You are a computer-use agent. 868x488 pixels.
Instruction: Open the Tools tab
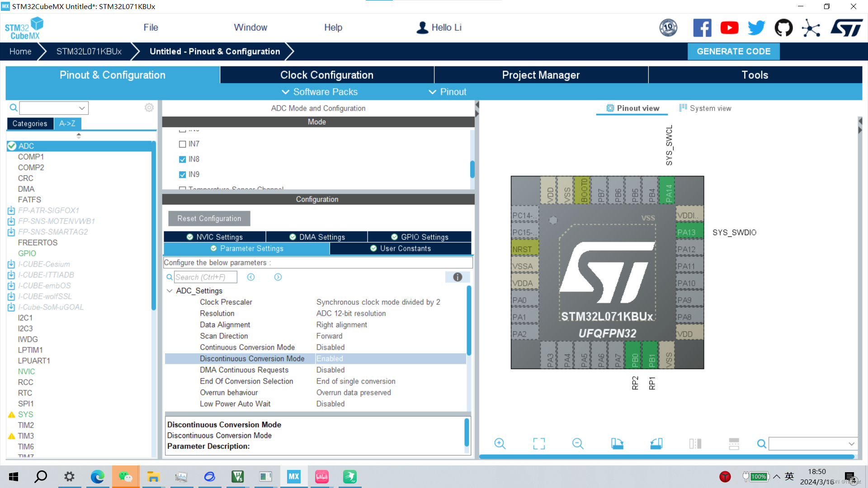(755, 75)
